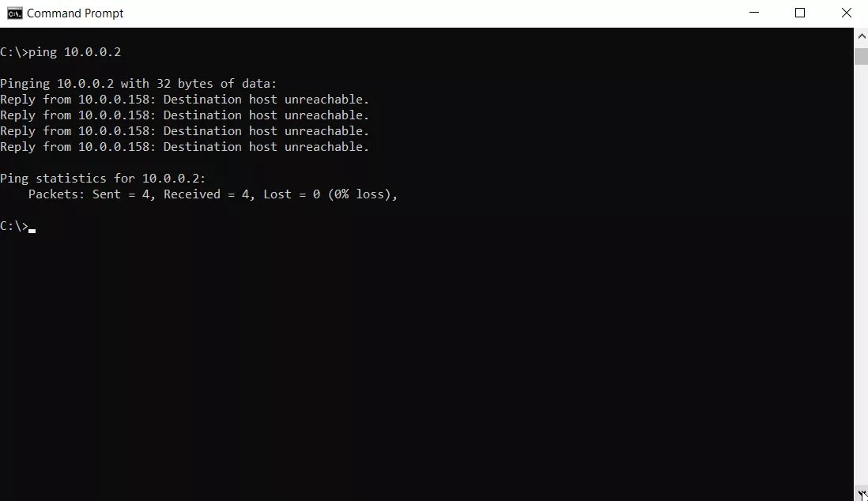
Task: Click the vertical scrollbar thumb
Action: coord(862,56)
